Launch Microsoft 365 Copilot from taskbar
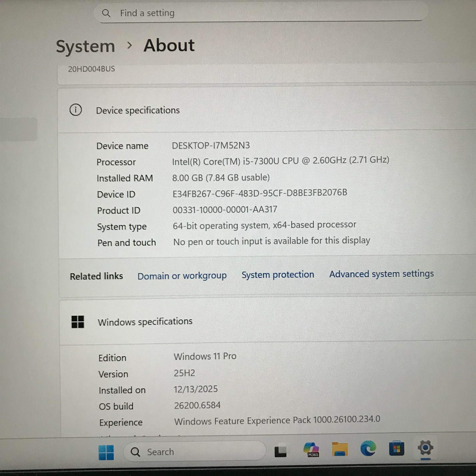The width and height of the screenshot is (476, 476). 311,449
